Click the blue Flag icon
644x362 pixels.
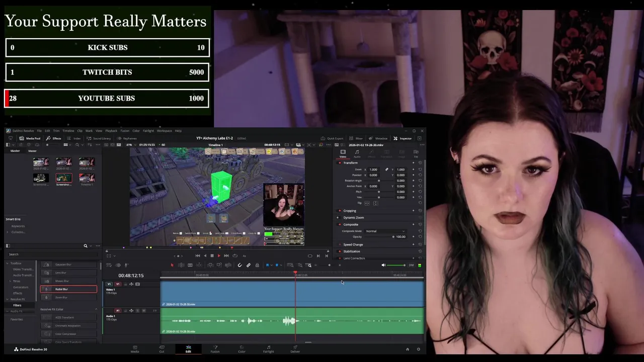[x=267, y=265]
